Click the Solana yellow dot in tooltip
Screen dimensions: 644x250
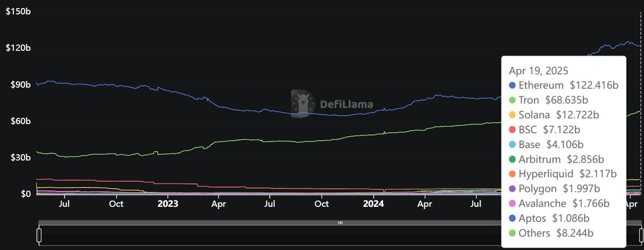point(512,115)
